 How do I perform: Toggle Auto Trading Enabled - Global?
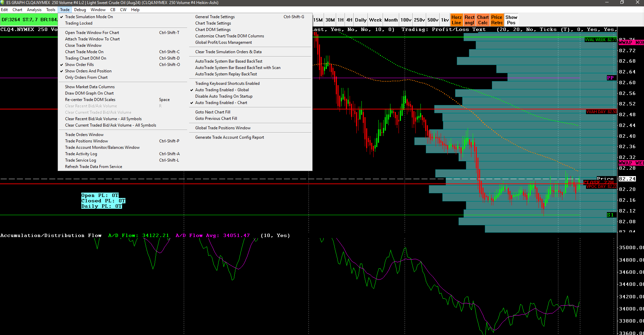point(250,90)
